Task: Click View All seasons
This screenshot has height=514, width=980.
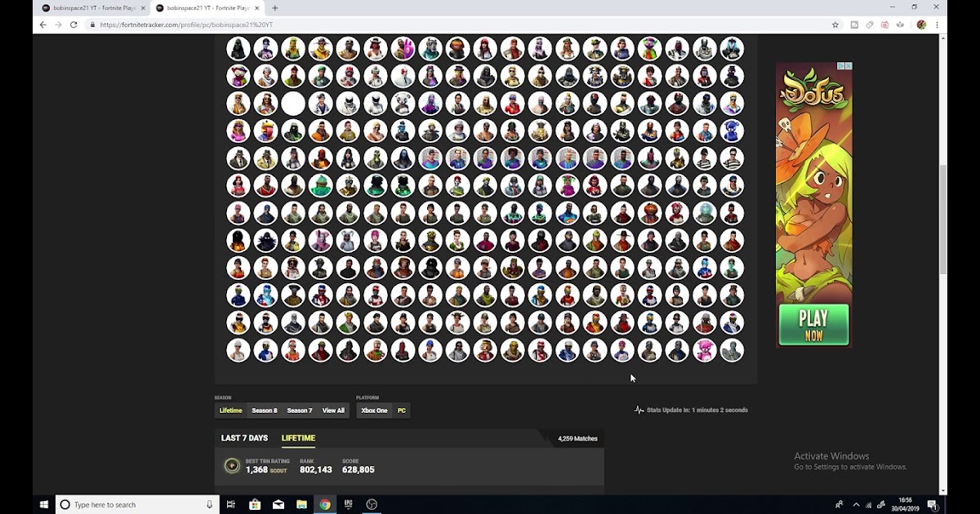Action: [x=333, y=410]
